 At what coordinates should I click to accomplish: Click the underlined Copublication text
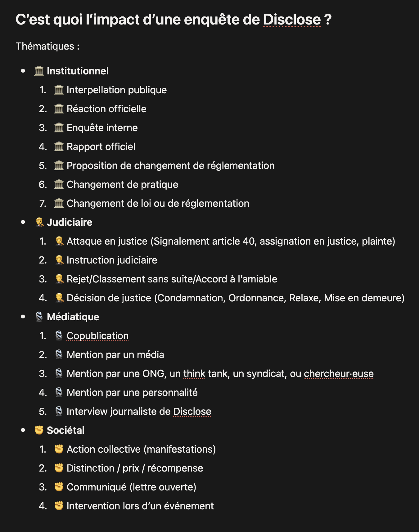pyautogui.click(x=97, y=336)
